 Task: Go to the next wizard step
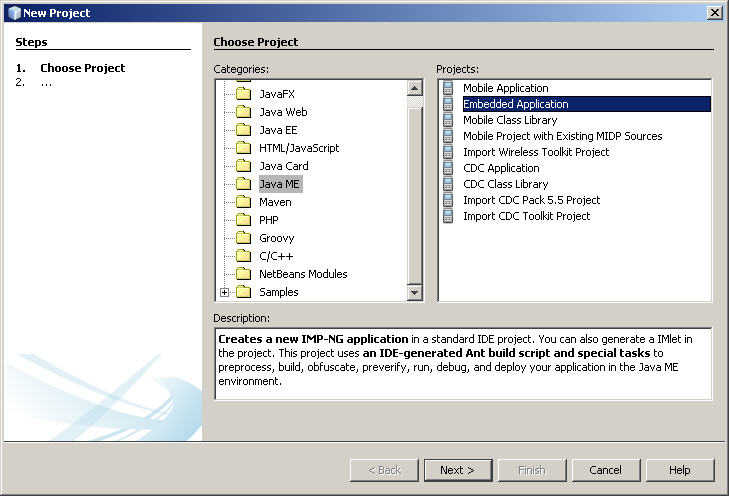click(458, 470)
